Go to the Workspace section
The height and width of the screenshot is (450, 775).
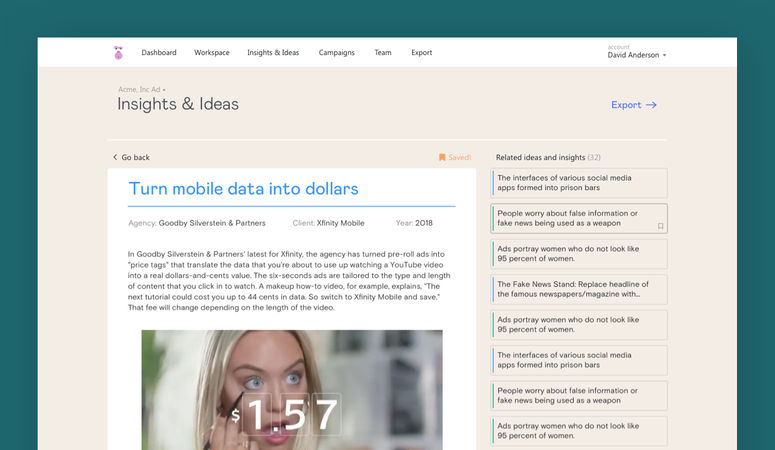point(212,52)
